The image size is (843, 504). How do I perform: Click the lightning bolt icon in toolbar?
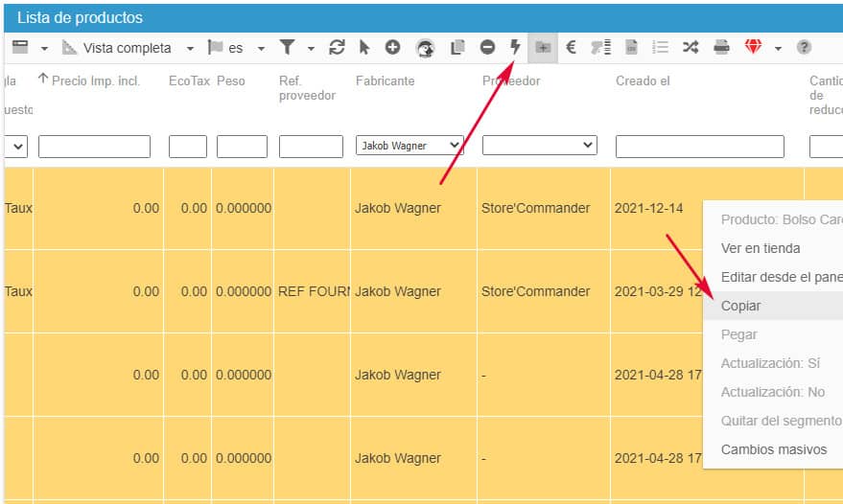[515, 47]
